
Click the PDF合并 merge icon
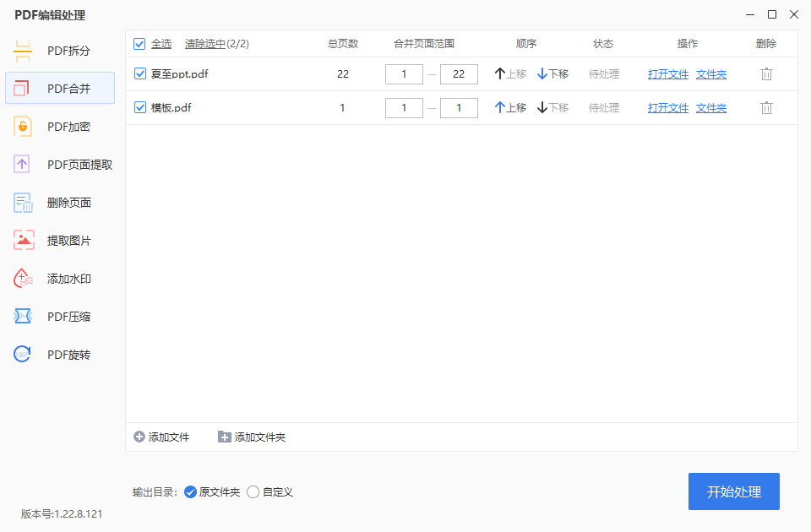click(x=22, y=89)
